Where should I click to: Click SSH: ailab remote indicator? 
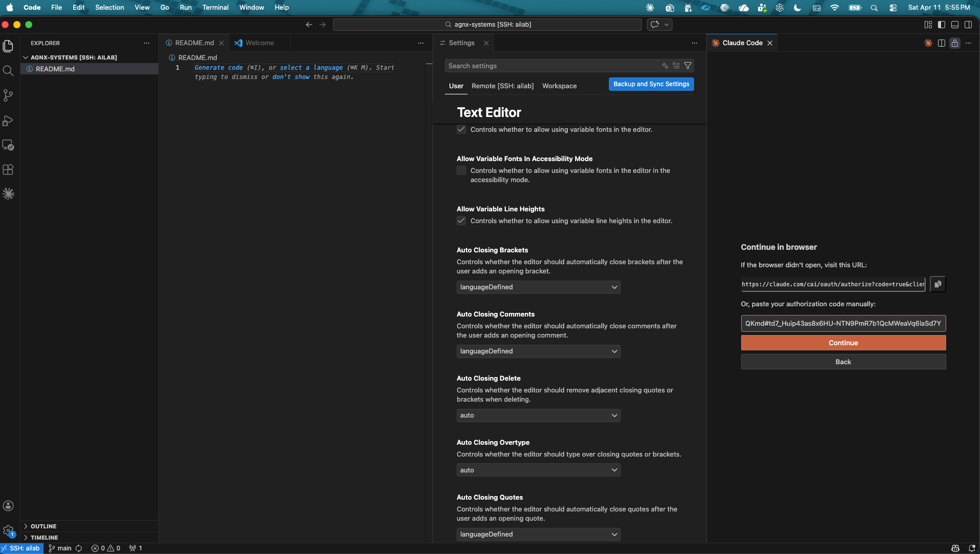point(21,548)
